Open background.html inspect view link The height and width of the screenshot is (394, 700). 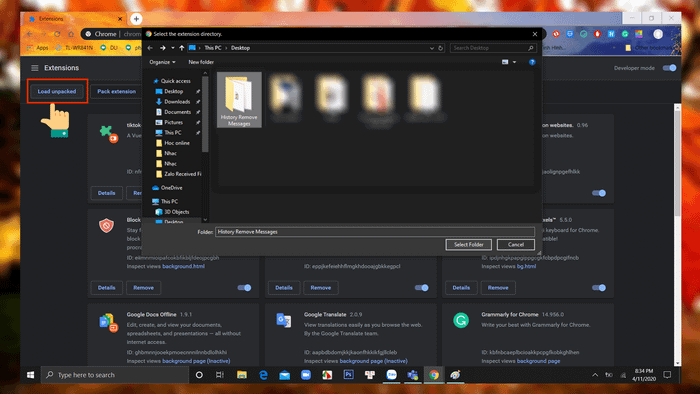[x=183, y=266]
